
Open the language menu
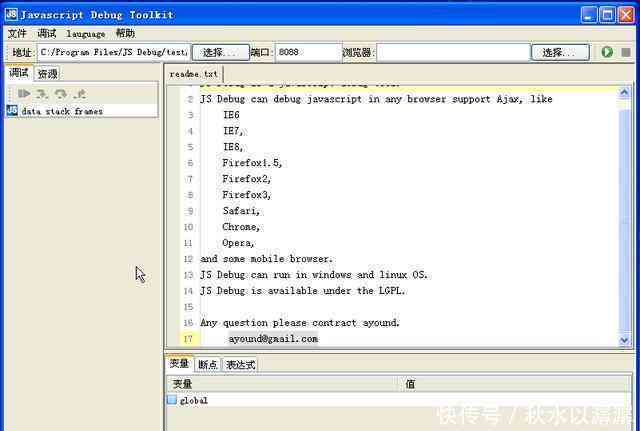(86, 34)
